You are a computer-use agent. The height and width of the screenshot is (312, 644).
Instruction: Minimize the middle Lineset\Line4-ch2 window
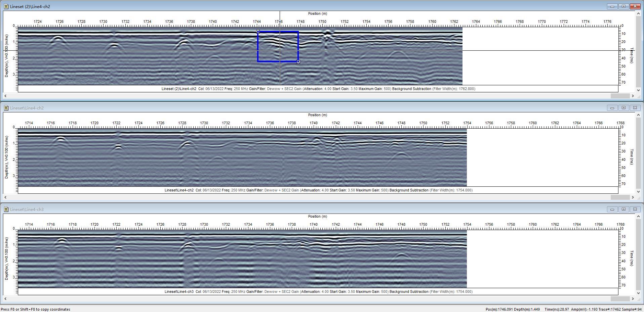click(x=612, y=108)
